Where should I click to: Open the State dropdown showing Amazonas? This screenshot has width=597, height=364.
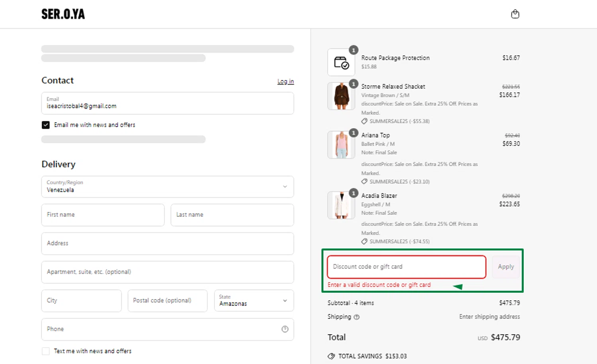coord(254,300)
